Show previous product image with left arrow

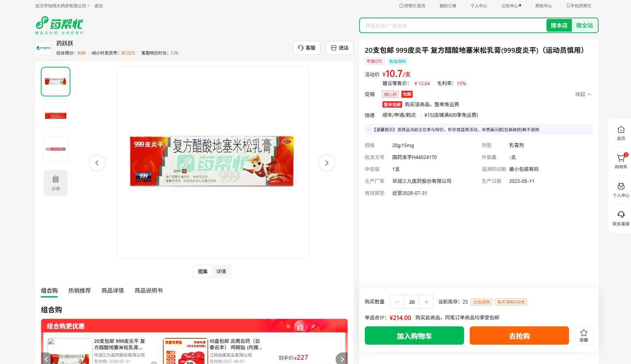click(97, 163)
